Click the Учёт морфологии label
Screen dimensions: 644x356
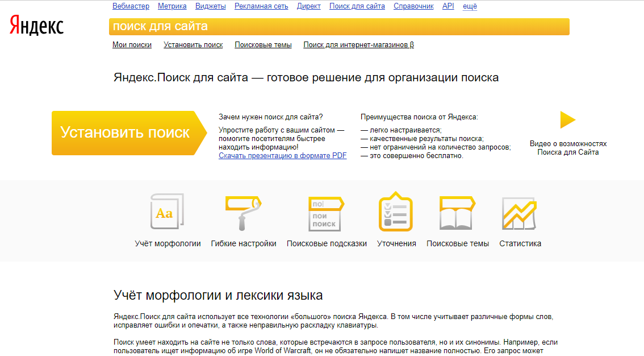(168, 243)
